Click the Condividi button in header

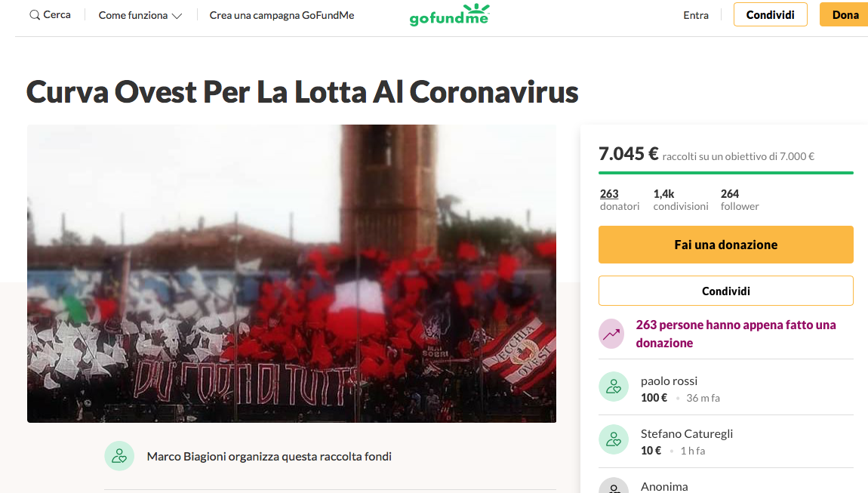tap(770, 15)
